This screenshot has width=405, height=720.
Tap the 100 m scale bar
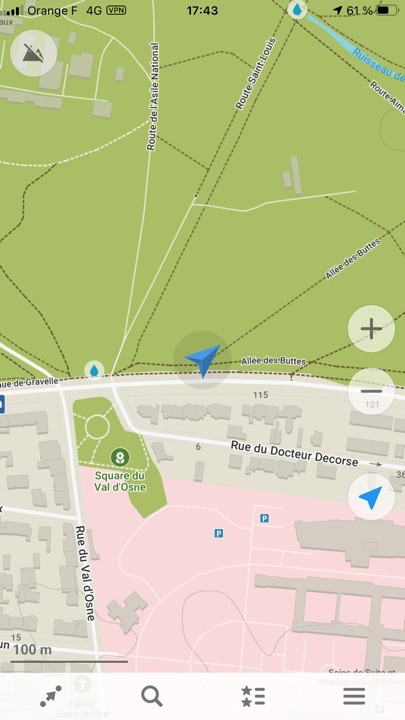[68, 654]
